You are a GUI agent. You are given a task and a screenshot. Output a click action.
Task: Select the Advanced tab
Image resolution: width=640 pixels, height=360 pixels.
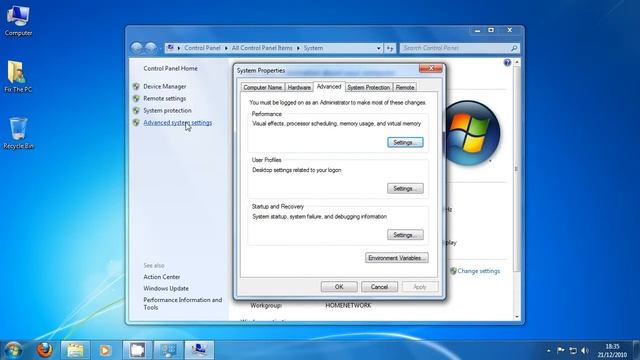329,87
